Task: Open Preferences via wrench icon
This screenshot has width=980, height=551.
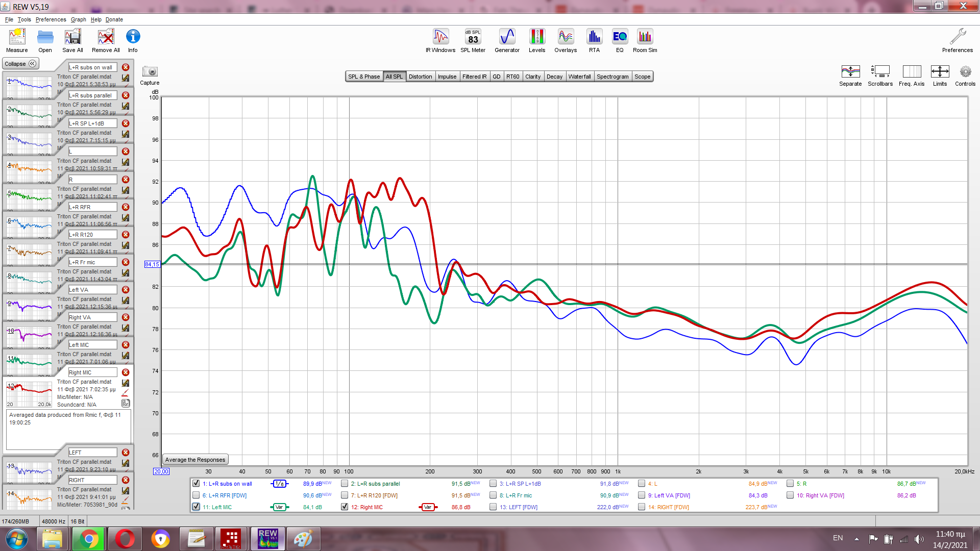Action: click(958, 40)
